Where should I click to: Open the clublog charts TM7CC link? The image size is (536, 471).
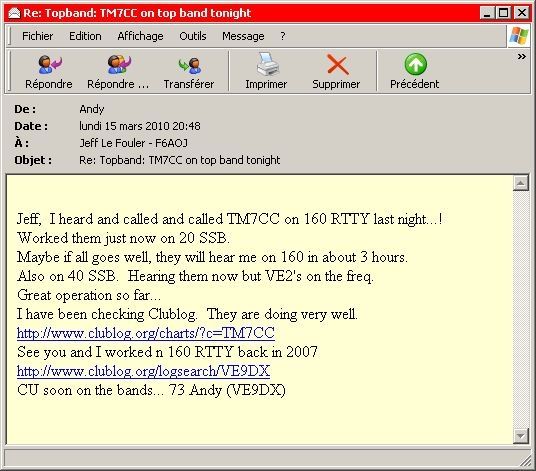click(x=146, y=333)
